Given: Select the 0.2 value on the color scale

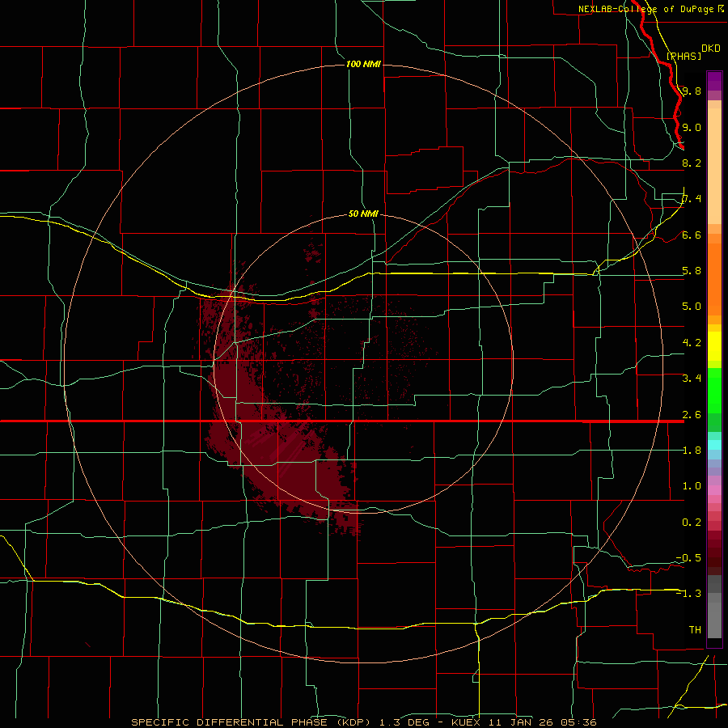Looking at the screenshot, I should pos(692,523).
